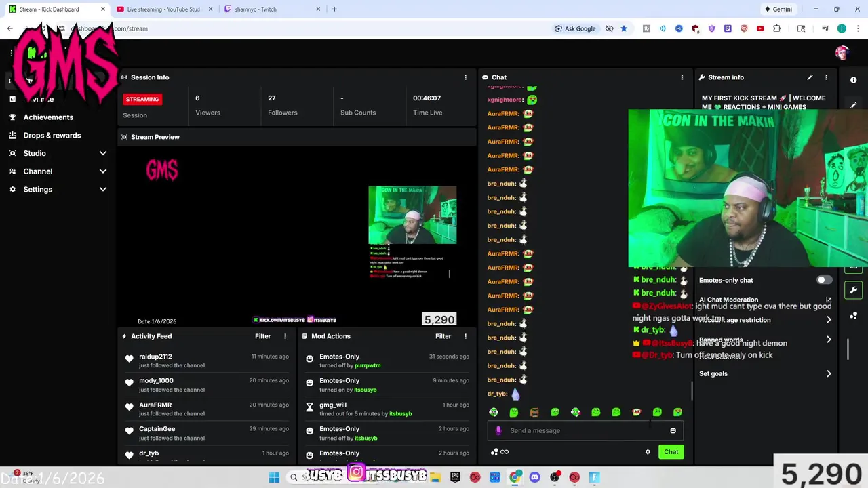Open Drops & rewards sidebar item
Image resolution: width=868 pixels, height=488 pixels.
pos(52,136)
